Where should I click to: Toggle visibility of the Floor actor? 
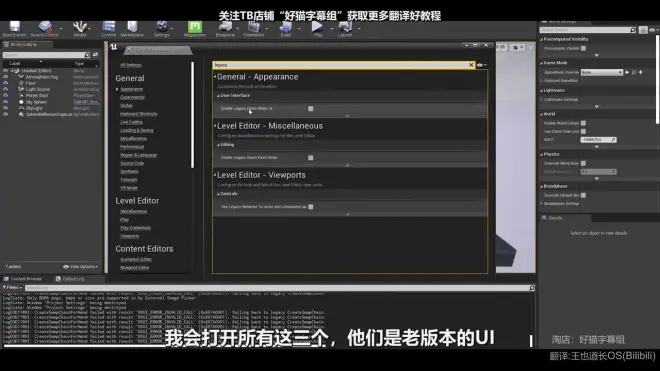point(5,83)
